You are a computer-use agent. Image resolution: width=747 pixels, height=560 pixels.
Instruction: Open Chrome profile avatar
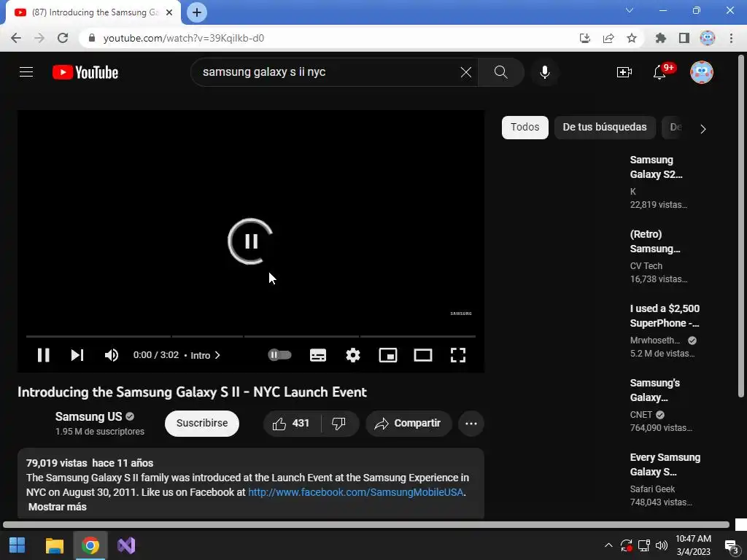coord(708,38)
